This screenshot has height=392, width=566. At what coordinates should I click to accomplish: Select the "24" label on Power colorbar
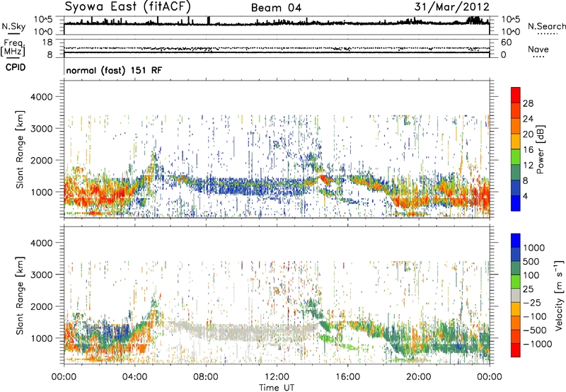tap(528, 119)
